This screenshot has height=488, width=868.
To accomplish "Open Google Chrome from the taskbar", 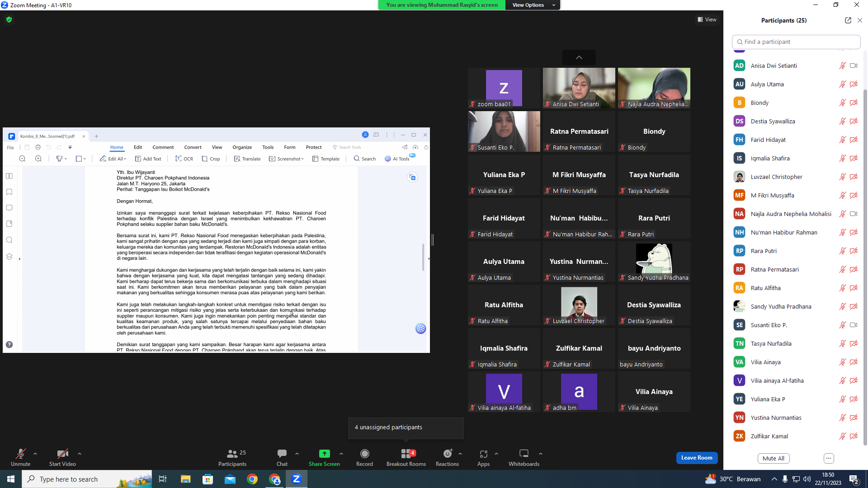I will [x=252, y=479].
